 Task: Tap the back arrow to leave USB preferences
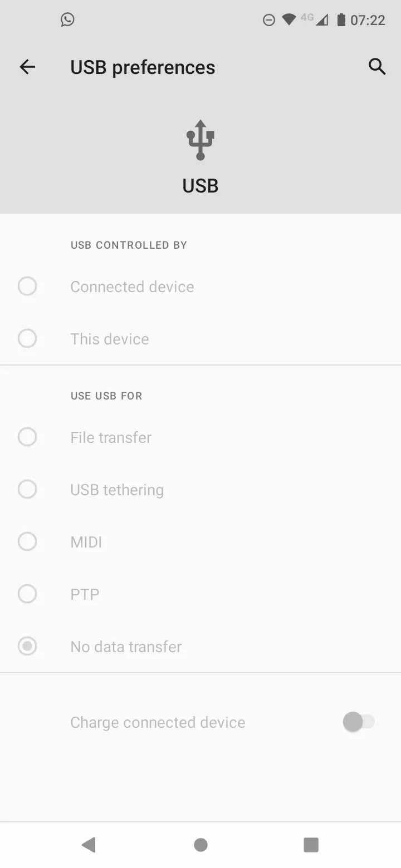click(27, 67)
